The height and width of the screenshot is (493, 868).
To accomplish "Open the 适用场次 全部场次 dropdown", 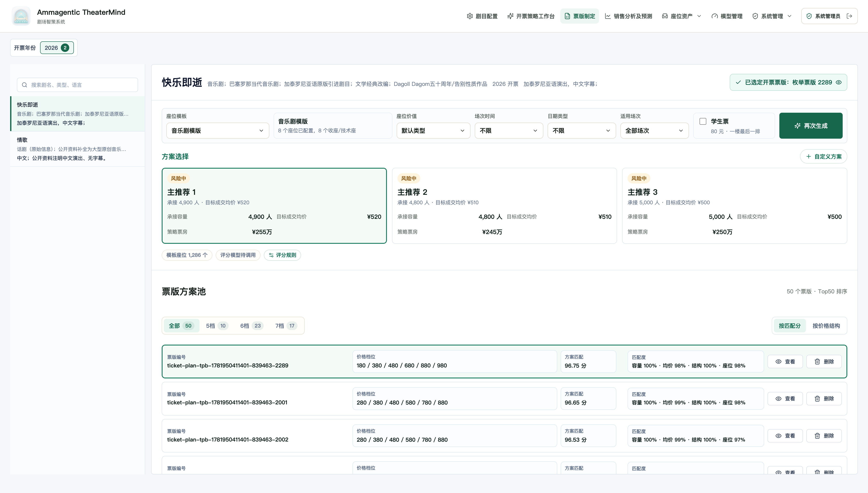I will pos(654,131).
